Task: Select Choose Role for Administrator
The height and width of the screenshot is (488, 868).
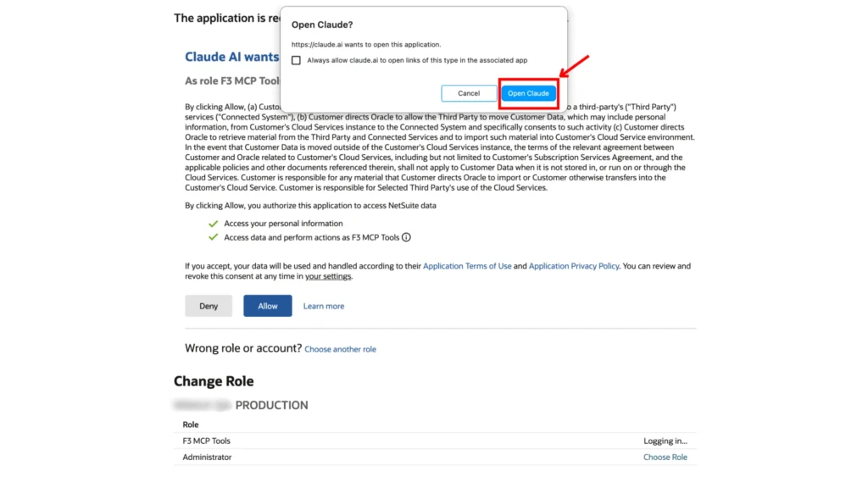Action: pos(665,457)
